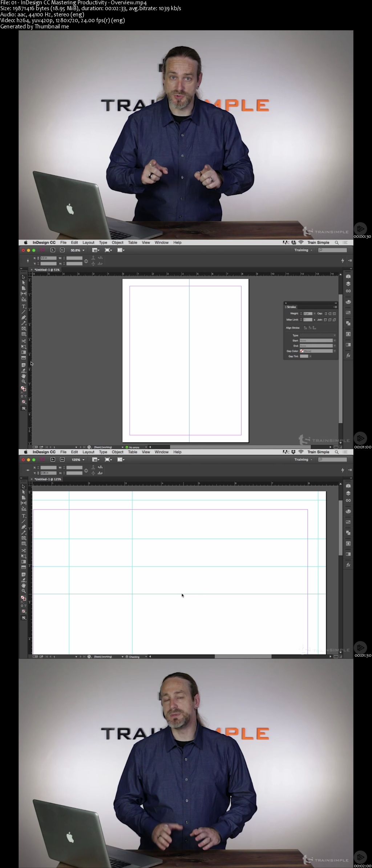Select the Type tool in the 125% window
372x868 pixels.
24,516
